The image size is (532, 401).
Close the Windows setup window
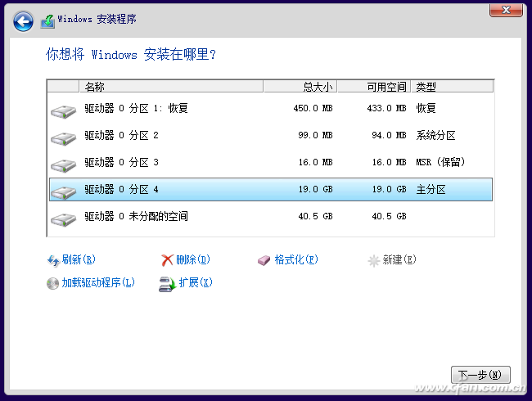pos(506,10)
